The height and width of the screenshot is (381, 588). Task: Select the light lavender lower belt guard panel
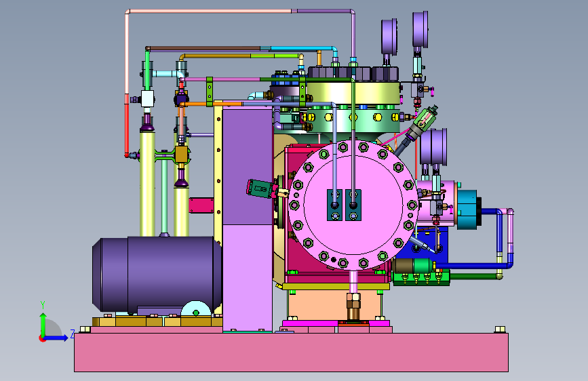(x=248, y=277)
